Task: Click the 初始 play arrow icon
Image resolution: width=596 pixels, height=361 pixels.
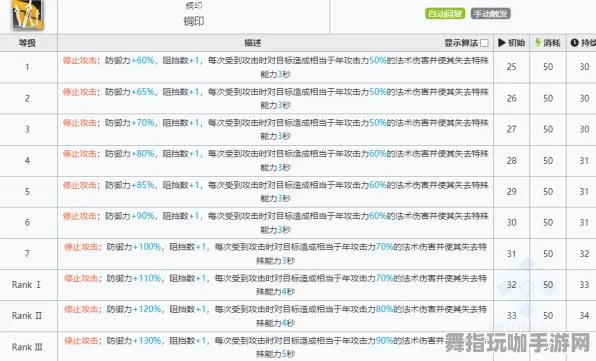Action: [502, 43]
